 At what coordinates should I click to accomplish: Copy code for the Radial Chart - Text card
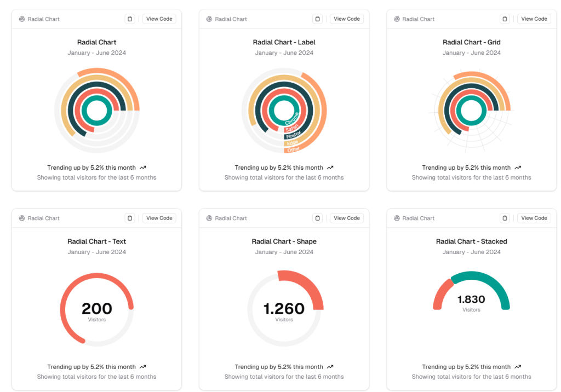[x=130, y=218]
